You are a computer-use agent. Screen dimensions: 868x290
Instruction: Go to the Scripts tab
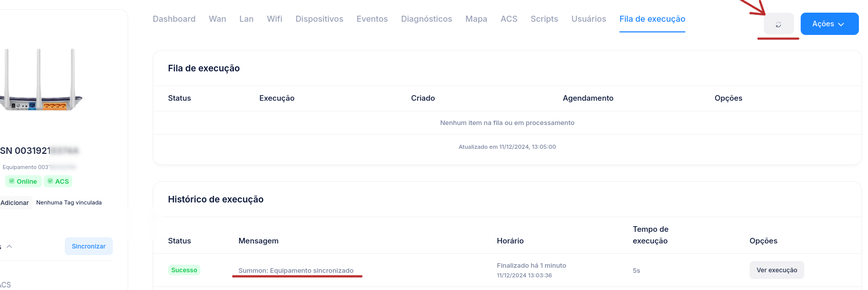[544, 19]
